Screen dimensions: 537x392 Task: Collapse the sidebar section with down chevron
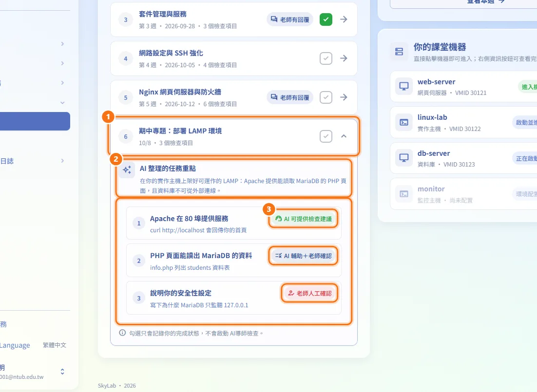pos(62,102)
